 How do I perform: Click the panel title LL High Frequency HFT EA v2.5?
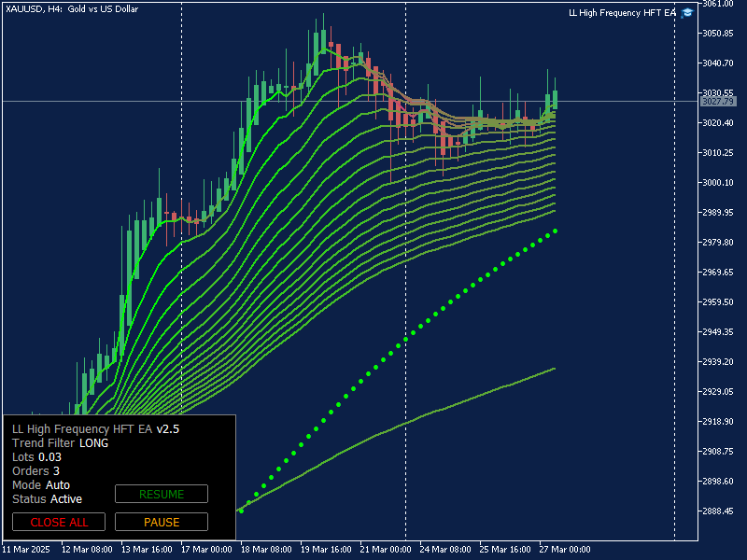(x=96, y=429)
